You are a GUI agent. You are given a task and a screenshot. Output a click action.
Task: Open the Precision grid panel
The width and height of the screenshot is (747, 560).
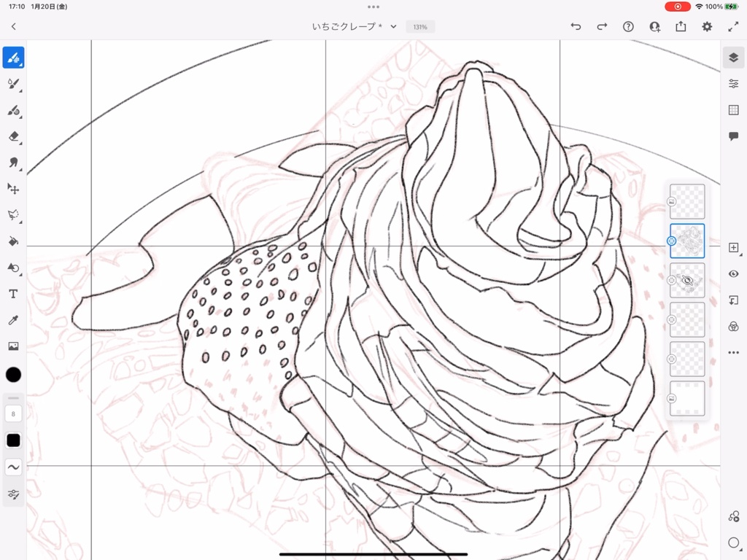734,110
